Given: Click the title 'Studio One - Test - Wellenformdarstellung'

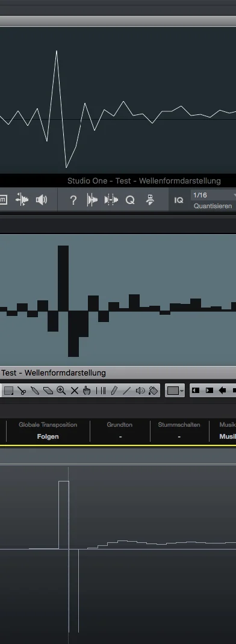Looking at the screenshot, I should [144, 181].
